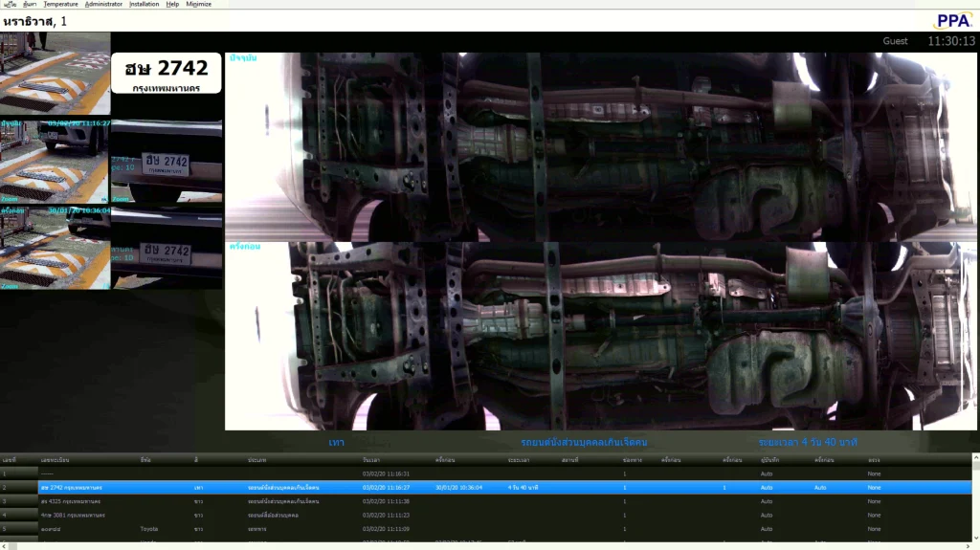
Task: Click the PPA logo
Action: 952,20
